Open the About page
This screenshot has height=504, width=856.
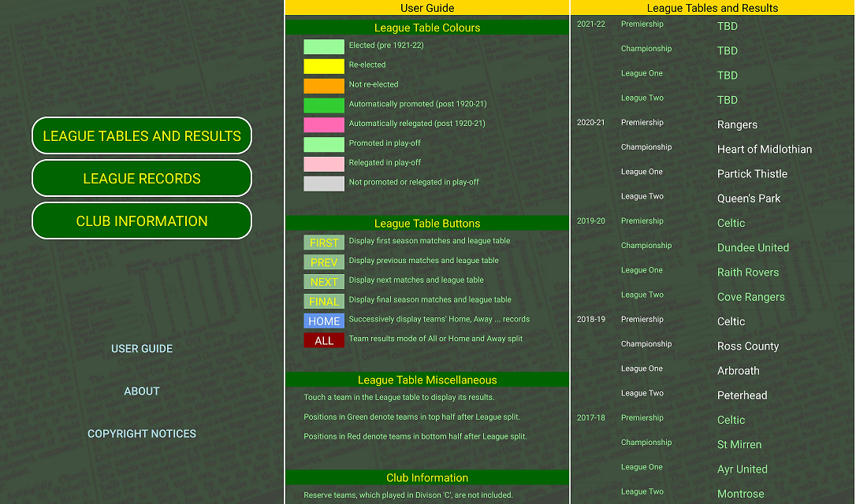tap(142, 391)
